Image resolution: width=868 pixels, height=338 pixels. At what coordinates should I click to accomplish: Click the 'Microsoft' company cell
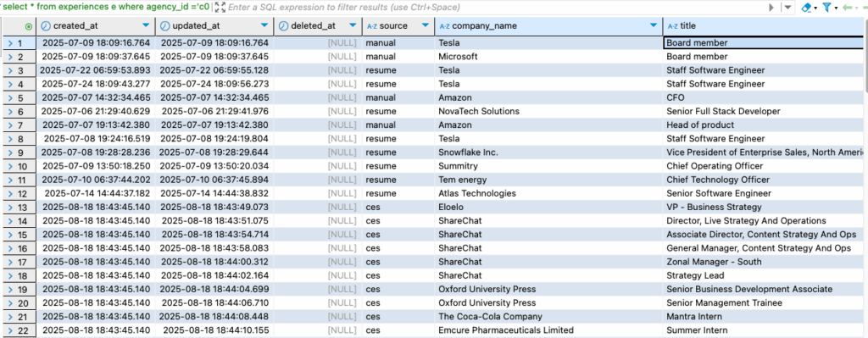[548, 57]
